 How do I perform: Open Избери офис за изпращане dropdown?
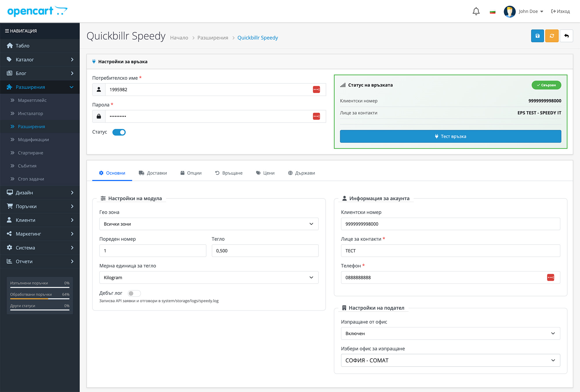[x=450, y=360]
